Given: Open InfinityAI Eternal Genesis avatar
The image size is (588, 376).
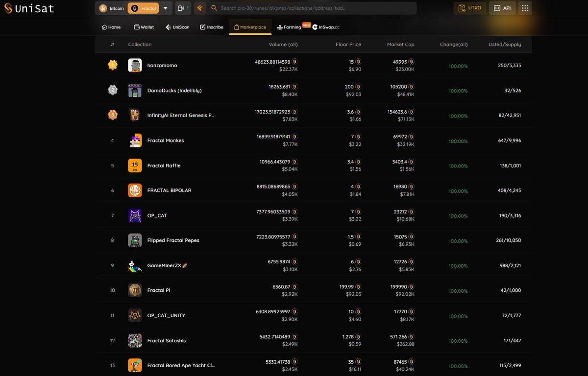Looking at the screenshot, I should (x=135, y=115).
